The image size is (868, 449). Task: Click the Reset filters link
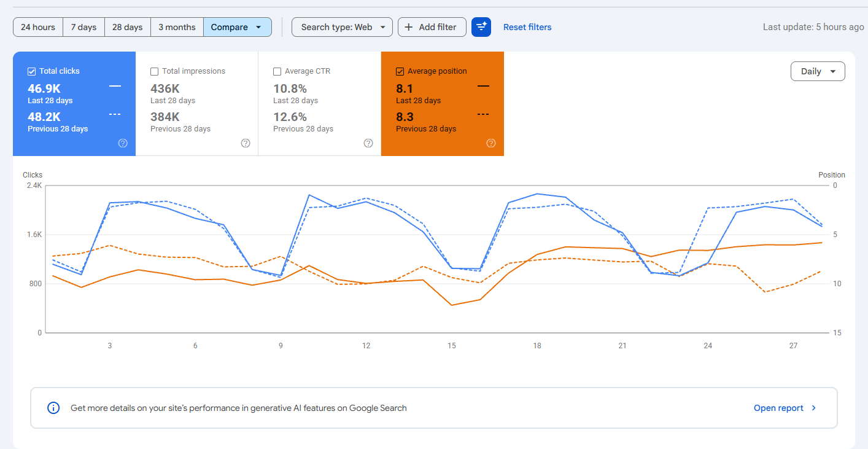[x=527, y=27]
